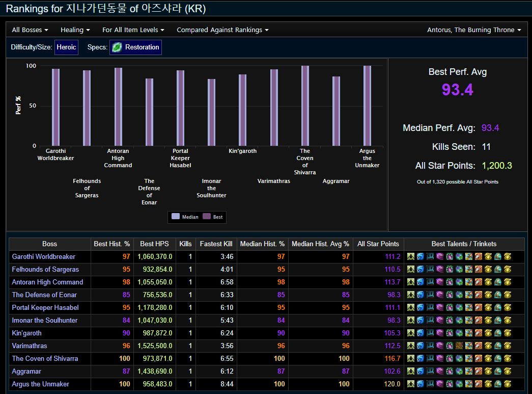Click the Best Talents / Trinkets column header
Image resolution: width=532 pixels, height=394 pixels.
pos(464,244)
